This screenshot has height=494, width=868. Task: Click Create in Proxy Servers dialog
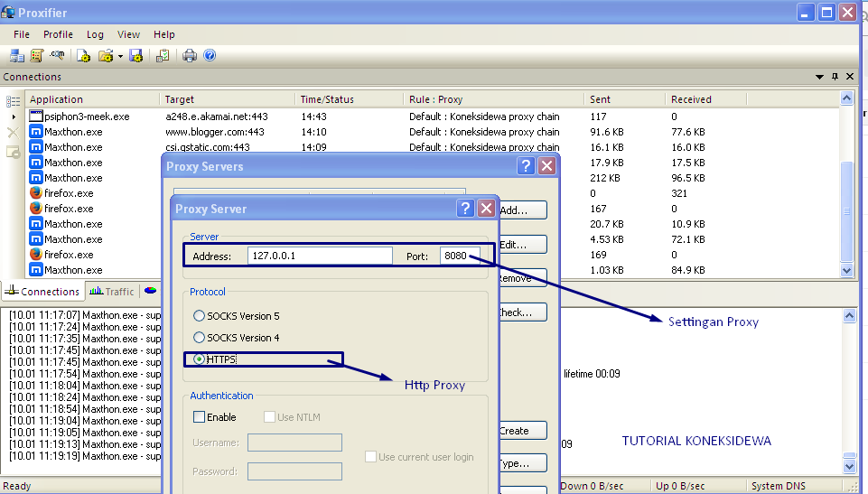(x=523, y=431)
